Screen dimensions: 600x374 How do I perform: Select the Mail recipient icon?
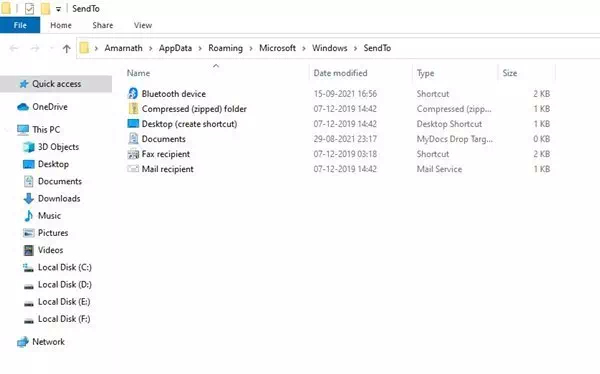click(x=133, y=169)
